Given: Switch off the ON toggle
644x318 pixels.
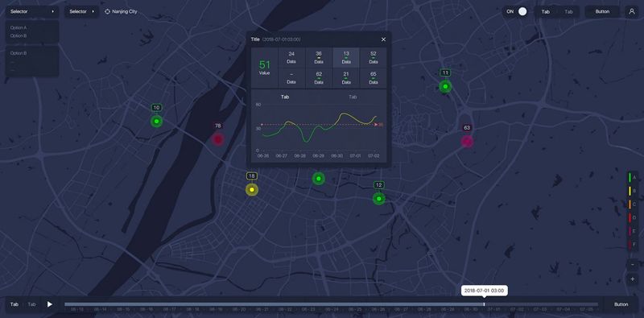Looking at the screenshot, I should pos(517,11).
